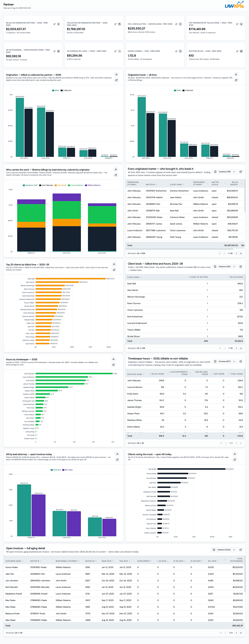
Task: Click the document icon on AR Outstanding card
Action: (58, 51)
